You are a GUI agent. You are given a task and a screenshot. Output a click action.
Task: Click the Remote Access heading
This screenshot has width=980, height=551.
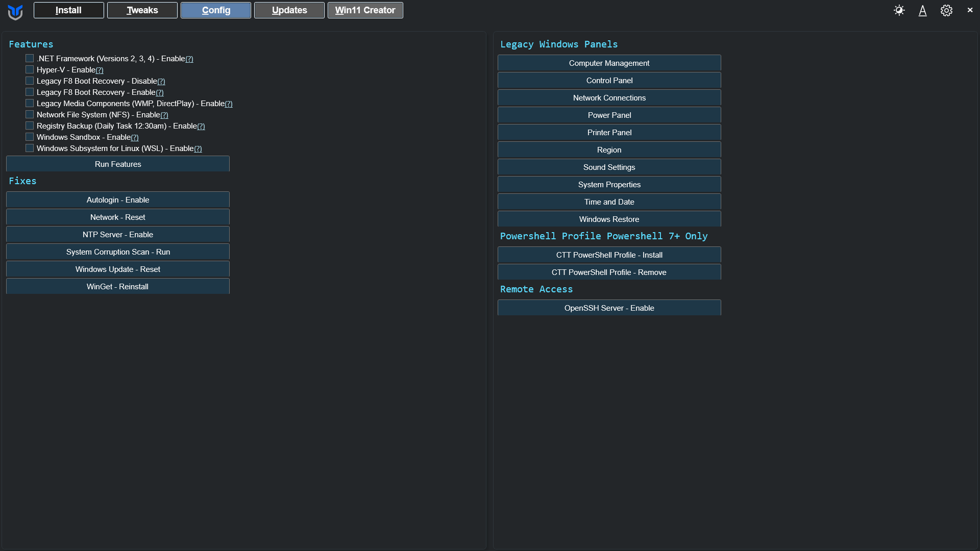click(x=536, y=289)
